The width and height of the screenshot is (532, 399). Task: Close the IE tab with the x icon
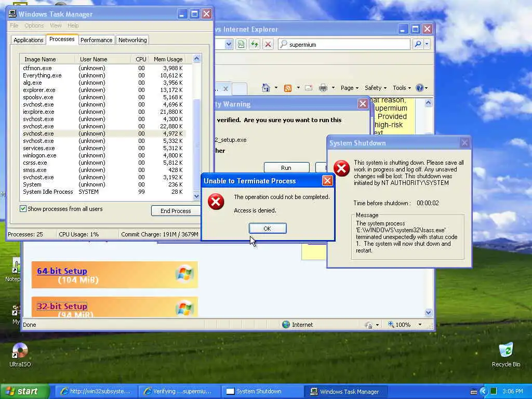click(x=225, y=89)
